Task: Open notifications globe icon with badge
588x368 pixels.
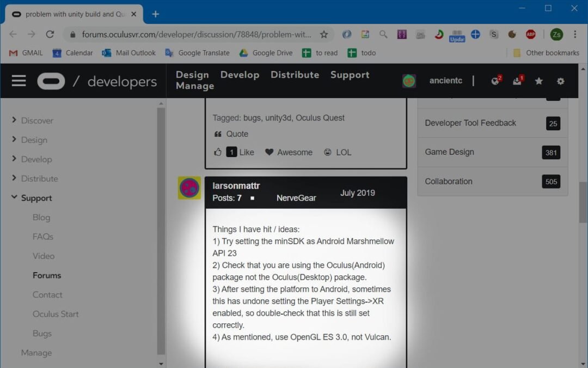Action: [495, 81]
